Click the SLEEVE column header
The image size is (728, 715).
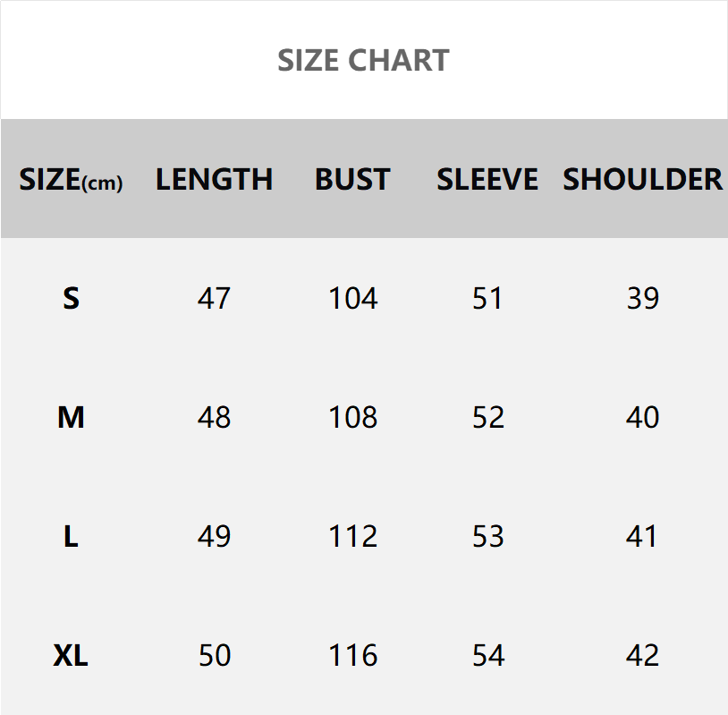(x=487, y=179)
